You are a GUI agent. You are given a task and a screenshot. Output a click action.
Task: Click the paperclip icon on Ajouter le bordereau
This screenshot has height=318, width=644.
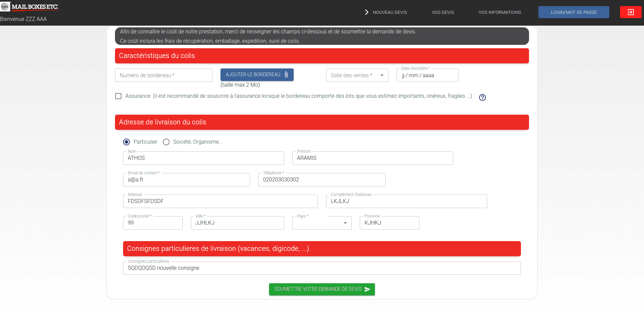[286, 75]
